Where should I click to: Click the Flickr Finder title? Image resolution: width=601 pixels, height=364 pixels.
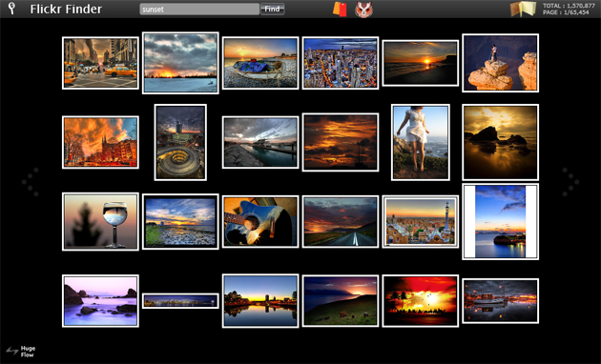[66, 10]
